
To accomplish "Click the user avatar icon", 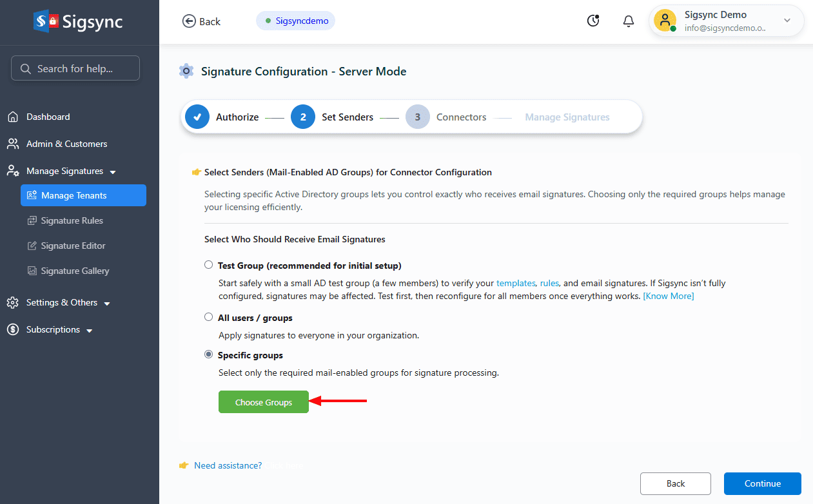I will click(665, 21).
